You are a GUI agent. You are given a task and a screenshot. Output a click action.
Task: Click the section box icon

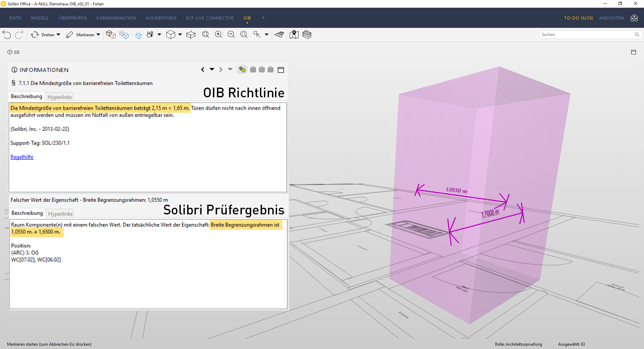pos(191,35)
